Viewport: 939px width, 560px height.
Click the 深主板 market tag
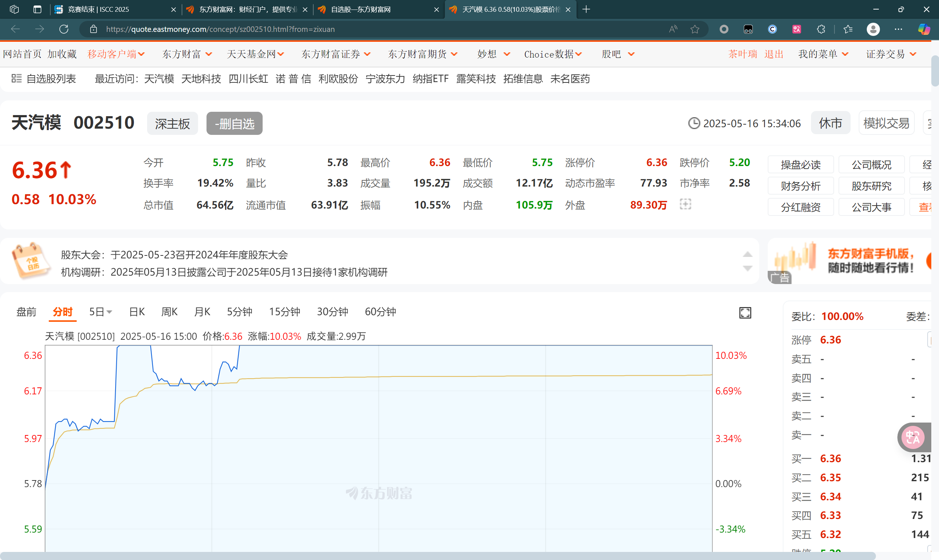tap(172, 123)
